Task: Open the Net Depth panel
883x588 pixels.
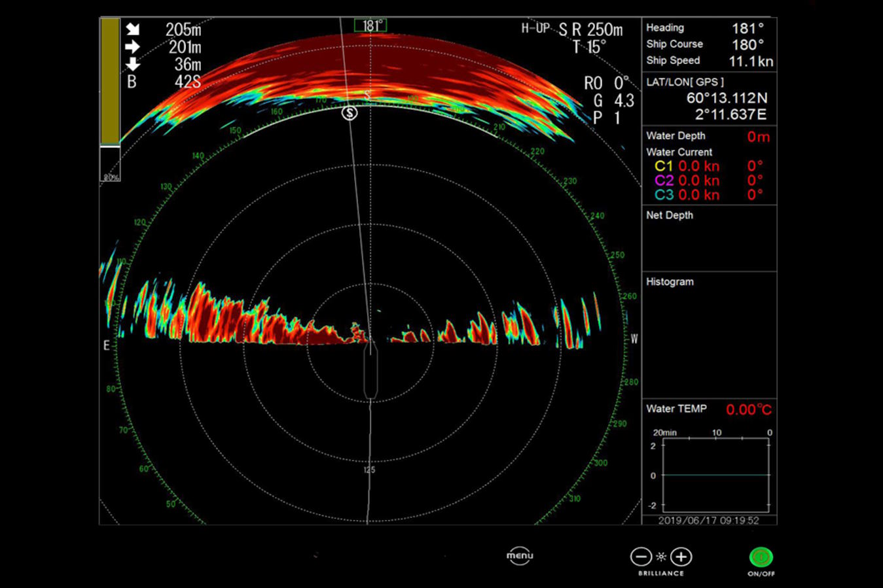Action: tap(710, 239)
